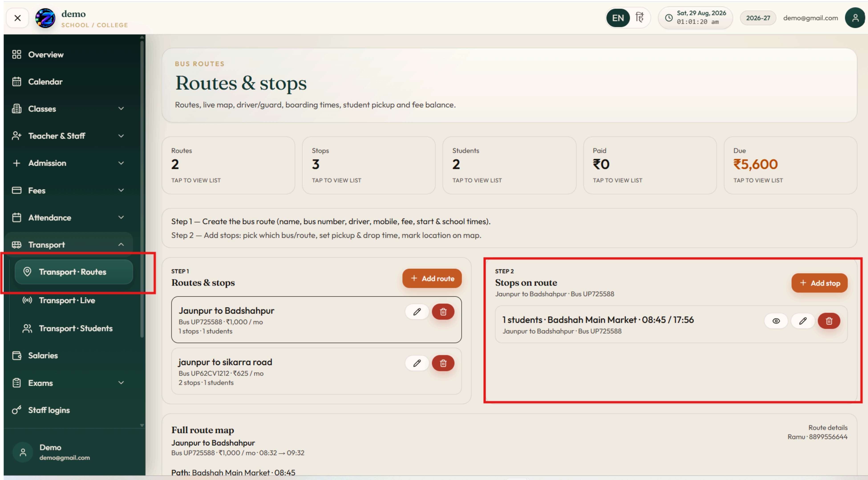Click the Admission plus icon
This screenshot has width=868, height=480.
[16, 163]
